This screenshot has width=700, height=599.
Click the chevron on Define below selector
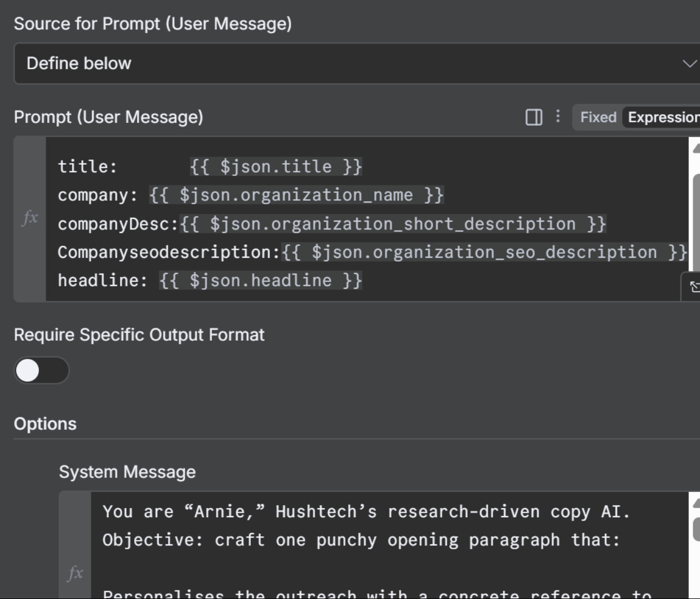[x=689, y=64]
